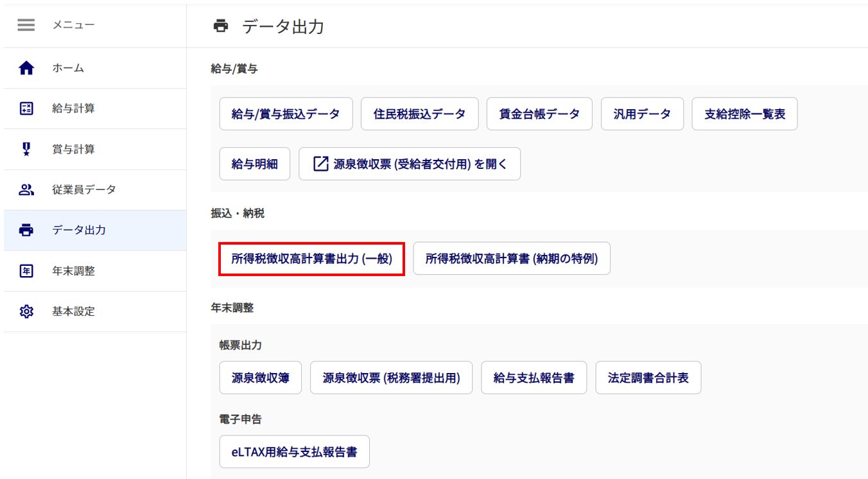Click the 年末調整 section heading in the main panel
Screen dimensions: 868x479
pyautogui.click(x=232, y=308)
